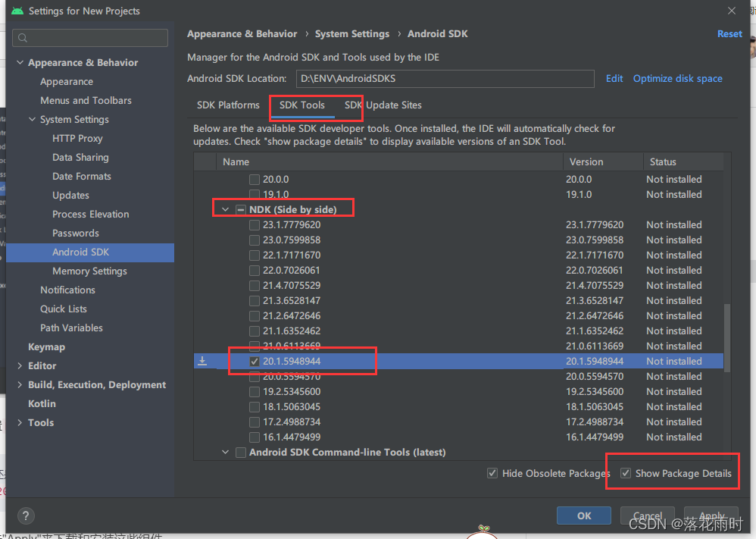The width and height of the screenshot is (756, 539).
Task: Click the Reset link
Action: (729, 34)
